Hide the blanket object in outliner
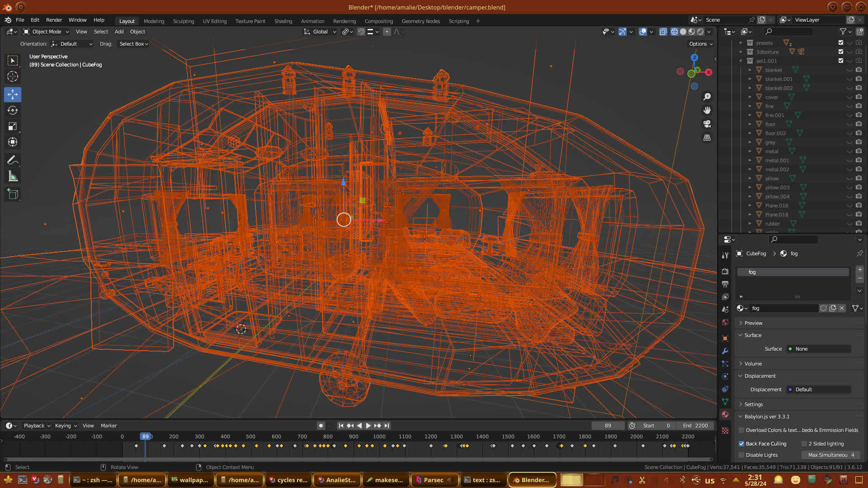 point(850,70)
